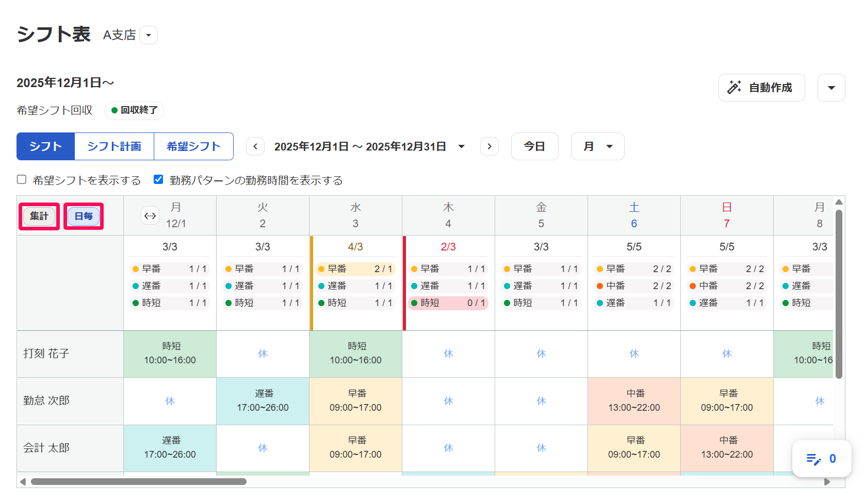The width and height of the screenshot is (864, 504).
Task: Select the 土 6 column header
Action: [634, 215]
